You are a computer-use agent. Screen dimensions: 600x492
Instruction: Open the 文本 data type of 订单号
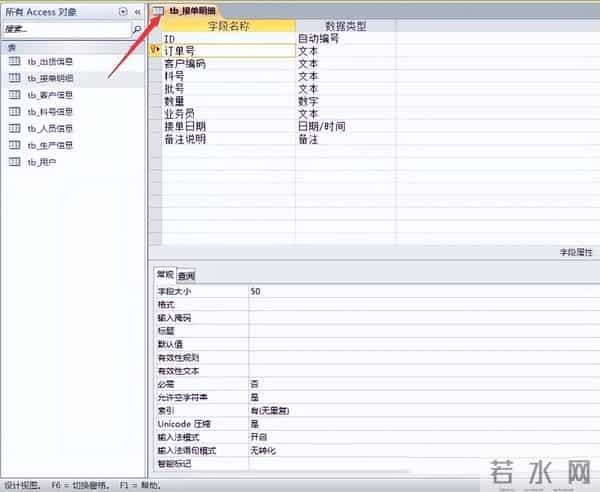click(x=346, y=51)
